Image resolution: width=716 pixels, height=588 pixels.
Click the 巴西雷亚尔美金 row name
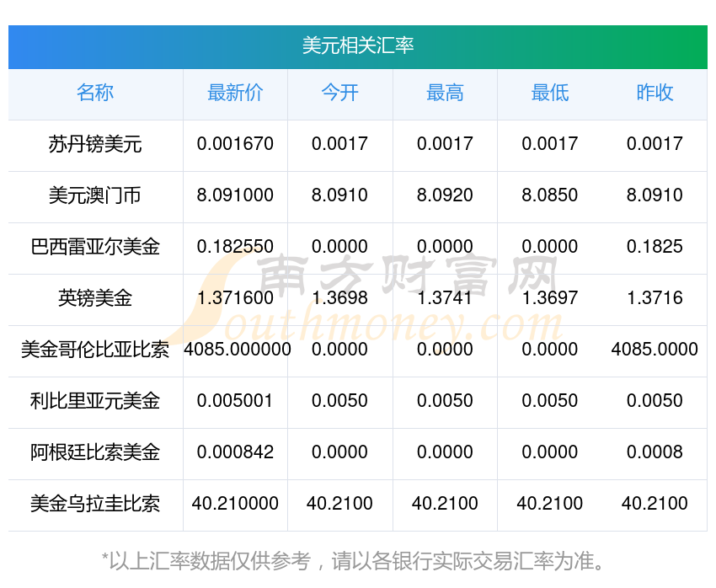[95, 247]
